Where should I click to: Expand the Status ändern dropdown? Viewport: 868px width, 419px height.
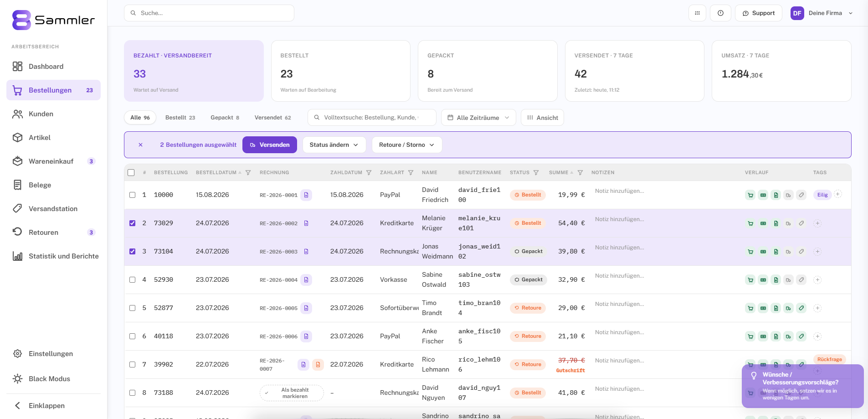334,145
